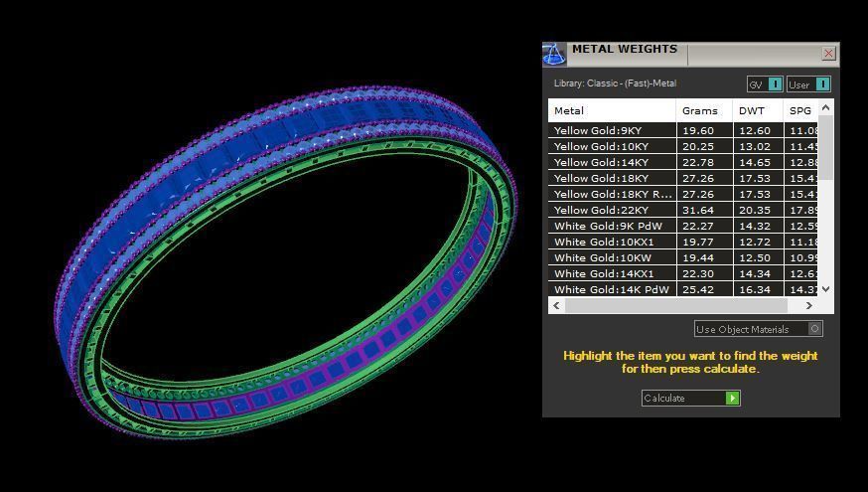The height and width of the screenshot is (492, 868).
Task: Click the 19.77 grams value
Action: tap(698, 242)
